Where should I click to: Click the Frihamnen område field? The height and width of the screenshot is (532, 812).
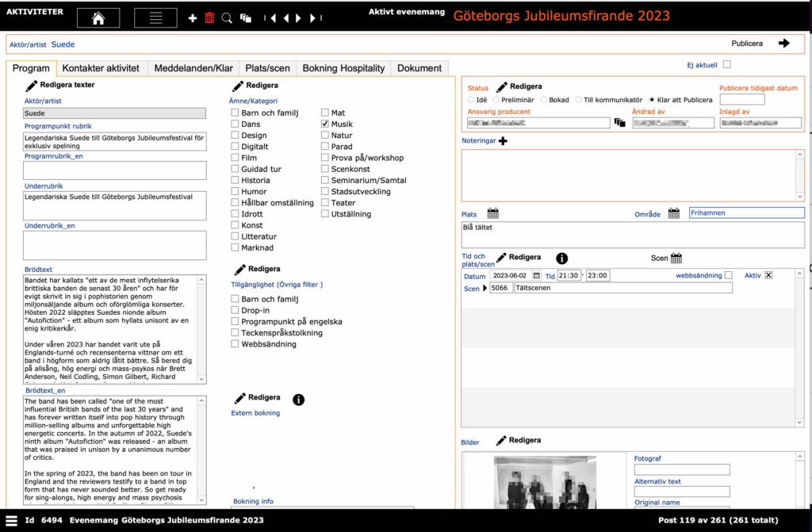pyautogui.click(x=747, y=213)
